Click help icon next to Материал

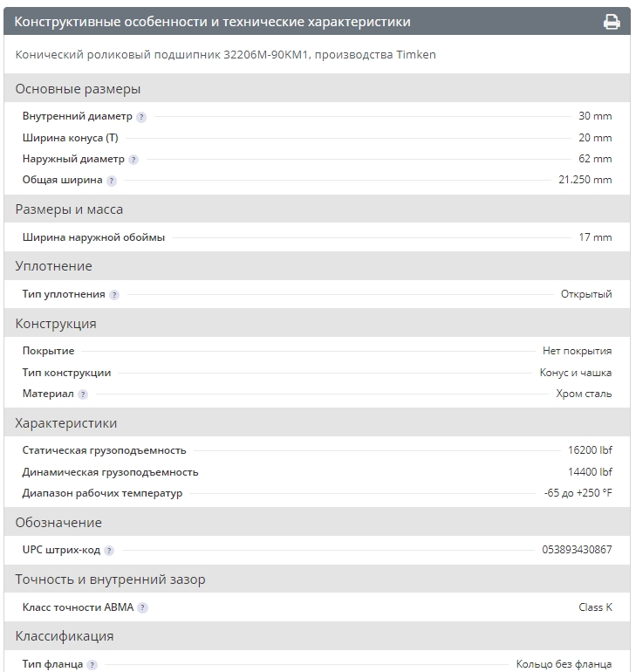coord(83,394)
